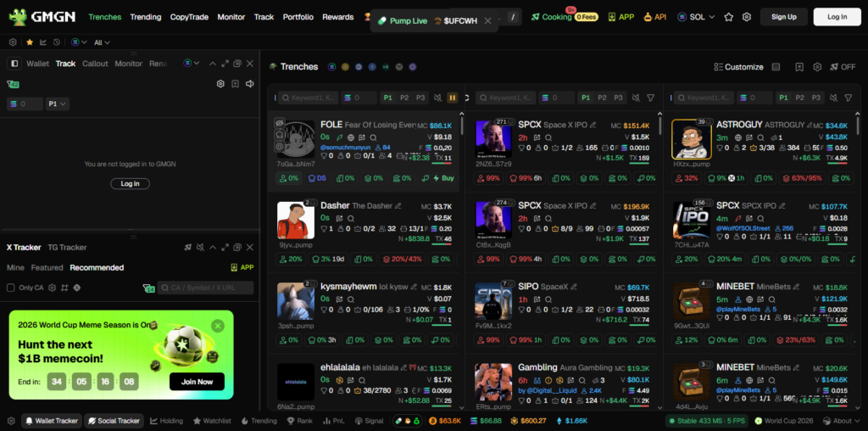868x431 pixels.
Task: Toggle mute speaker in X Tracker header
Action: (x=200, y=247)
